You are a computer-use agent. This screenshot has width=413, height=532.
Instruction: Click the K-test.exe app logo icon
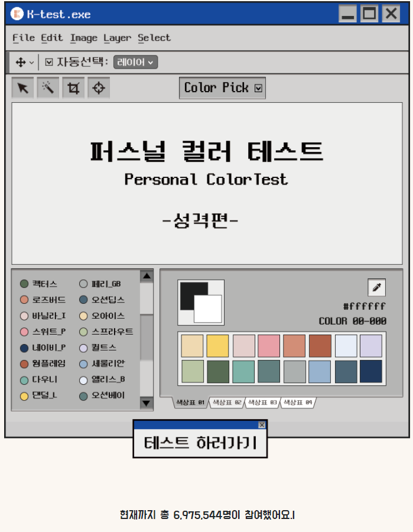point(17,14)
